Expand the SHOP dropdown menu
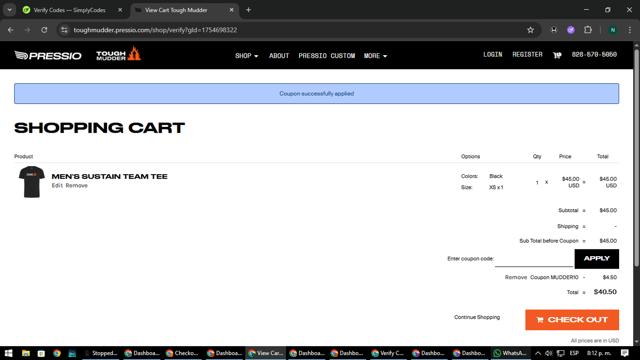640x360 pixels. (x=247, y=56)
